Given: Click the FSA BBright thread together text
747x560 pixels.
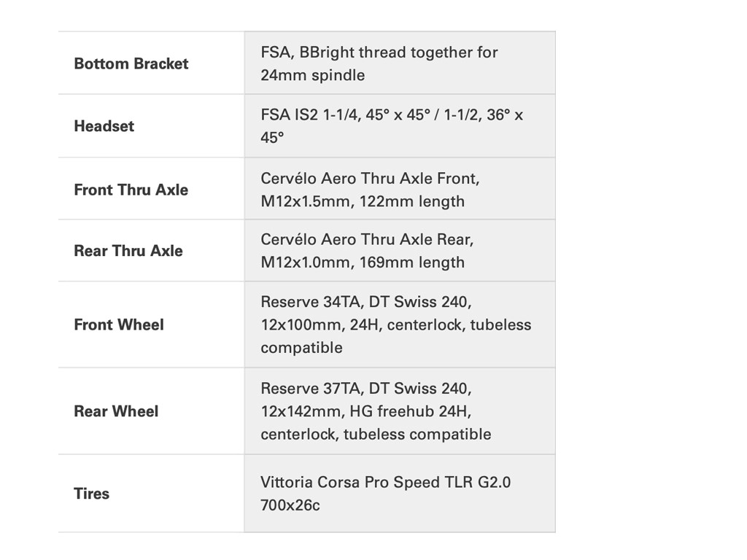Looking at the screenshot, I should coord(379,52).
